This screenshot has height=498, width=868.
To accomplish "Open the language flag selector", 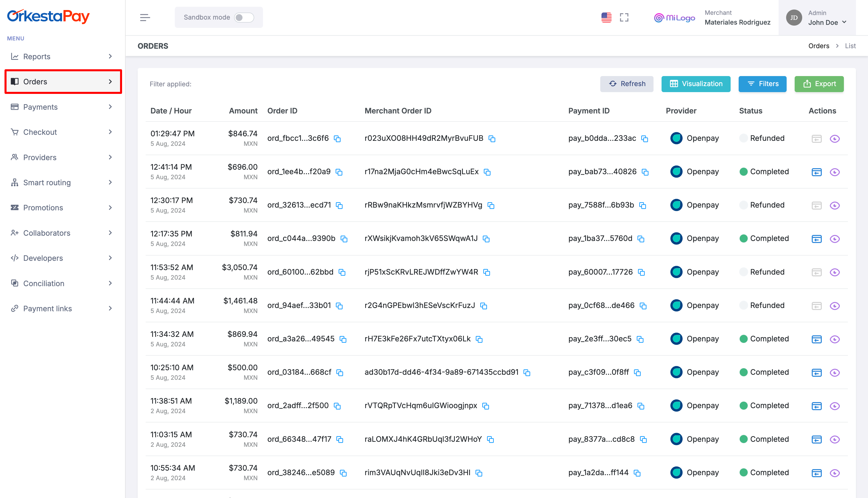I will pos(606,17).
